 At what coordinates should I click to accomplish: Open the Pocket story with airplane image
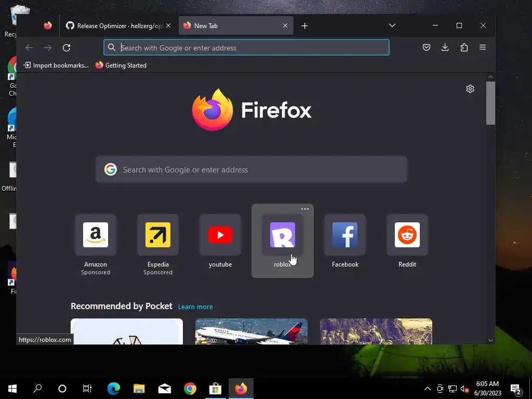[251, 331]
